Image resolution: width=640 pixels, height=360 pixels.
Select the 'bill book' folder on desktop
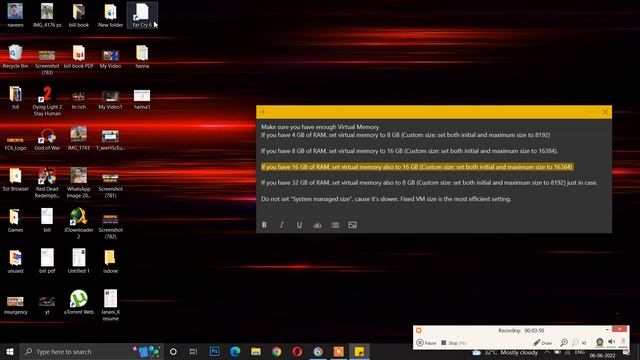pos(78,16)
